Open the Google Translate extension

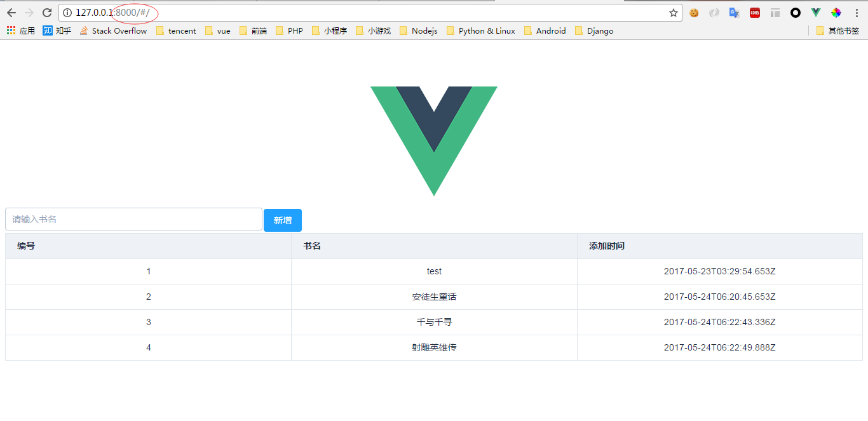pyautogui.click(x=734, y=13)
